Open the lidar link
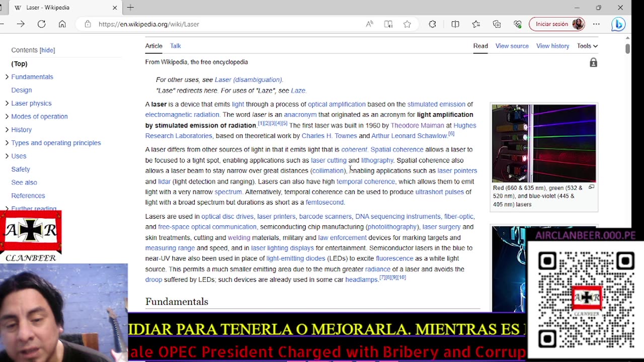 click(164, 182)
